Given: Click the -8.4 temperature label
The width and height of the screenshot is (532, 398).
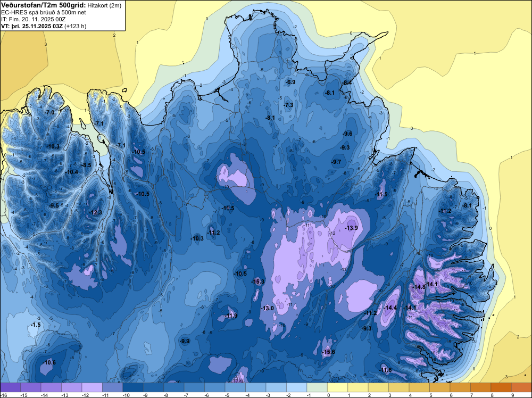Looking at the screenshot, I should [x=347, y=83].
